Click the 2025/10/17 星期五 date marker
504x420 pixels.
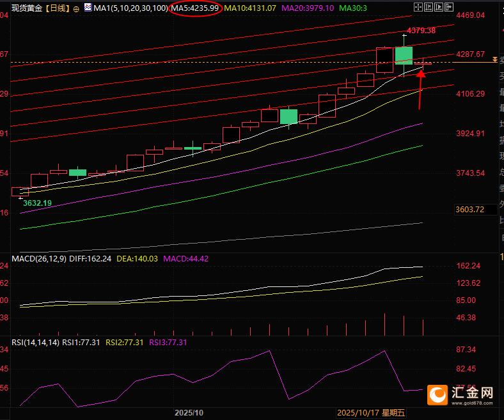pos(370,413)
